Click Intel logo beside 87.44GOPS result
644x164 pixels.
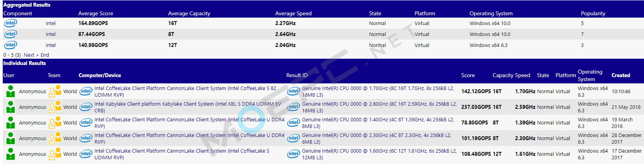pyautogui.click(x=11, y=34)
